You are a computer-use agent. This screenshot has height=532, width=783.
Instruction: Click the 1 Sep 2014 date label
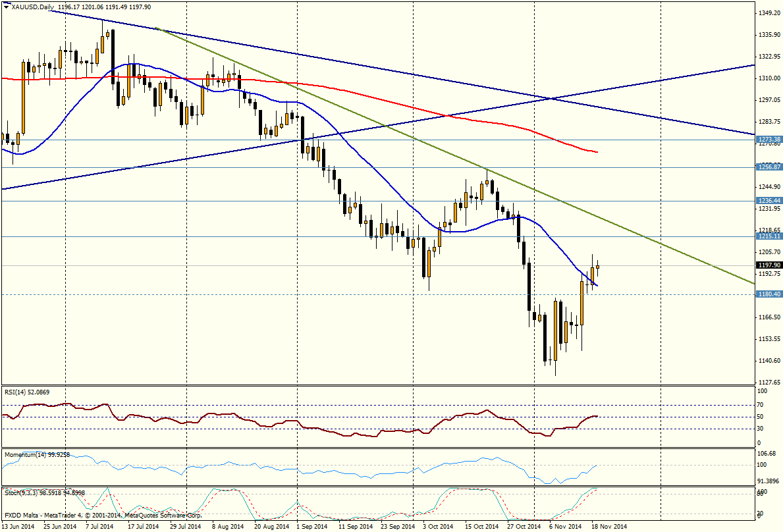(312, 527)
